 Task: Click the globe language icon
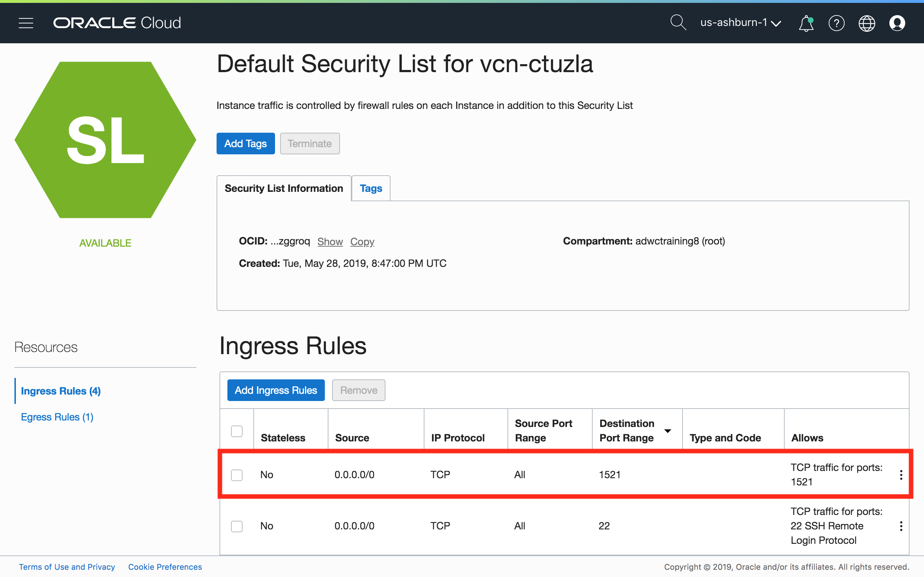[x=867, y=23]
